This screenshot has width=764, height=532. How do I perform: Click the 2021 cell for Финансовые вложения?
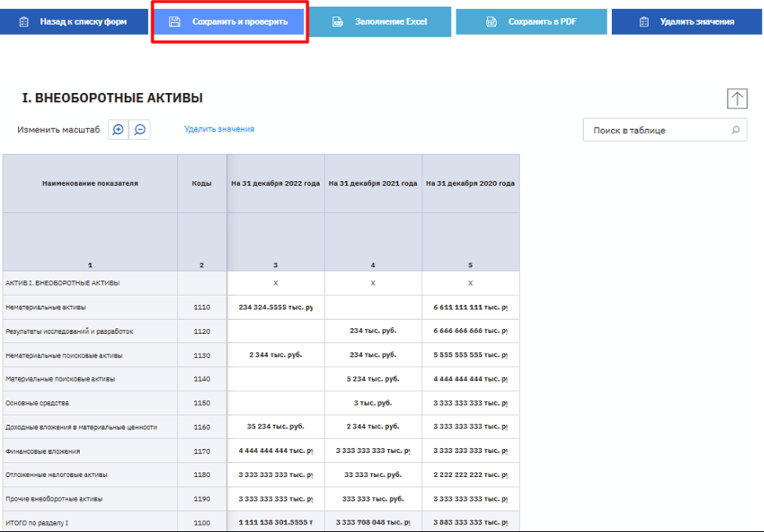tap(373, 451)
